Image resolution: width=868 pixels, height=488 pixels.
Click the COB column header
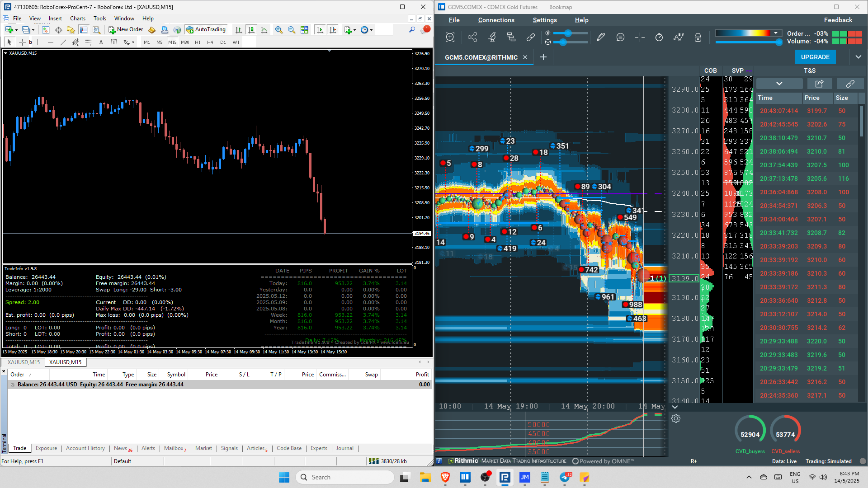pyautogui.click(x=710, y=70)
